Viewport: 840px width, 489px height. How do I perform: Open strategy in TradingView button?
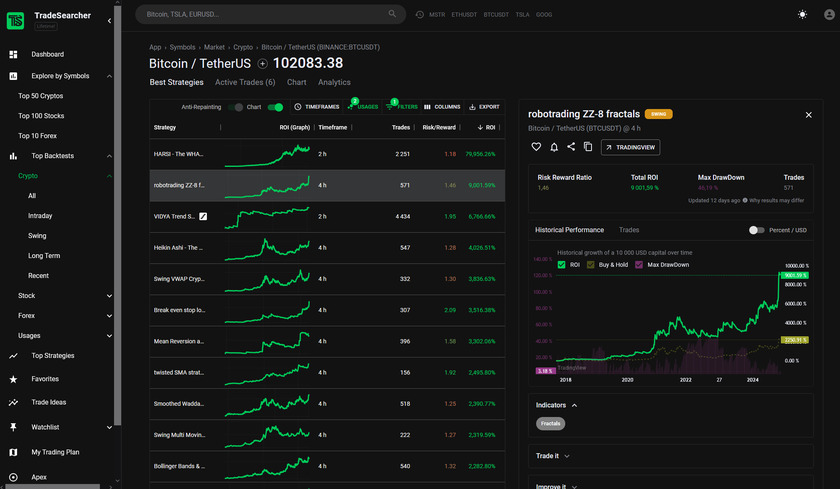pyautogui.click(x=631, y=147)
